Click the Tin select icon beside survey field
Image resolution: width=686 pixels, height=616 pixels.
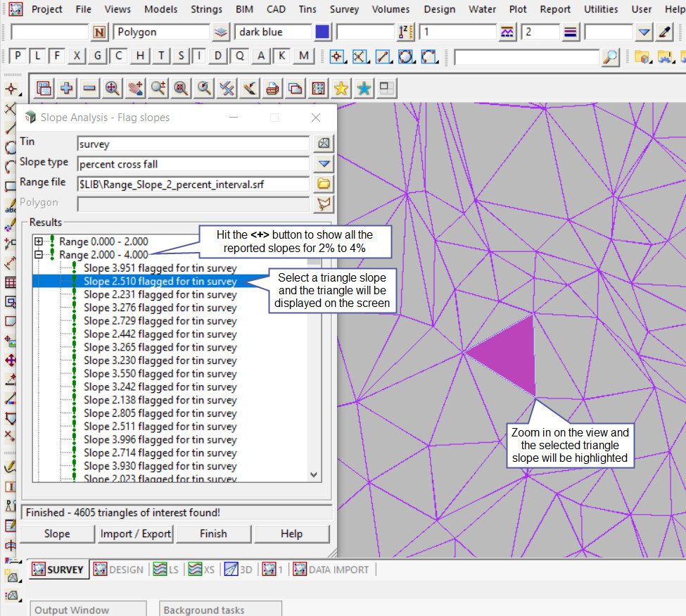(324, 144)
